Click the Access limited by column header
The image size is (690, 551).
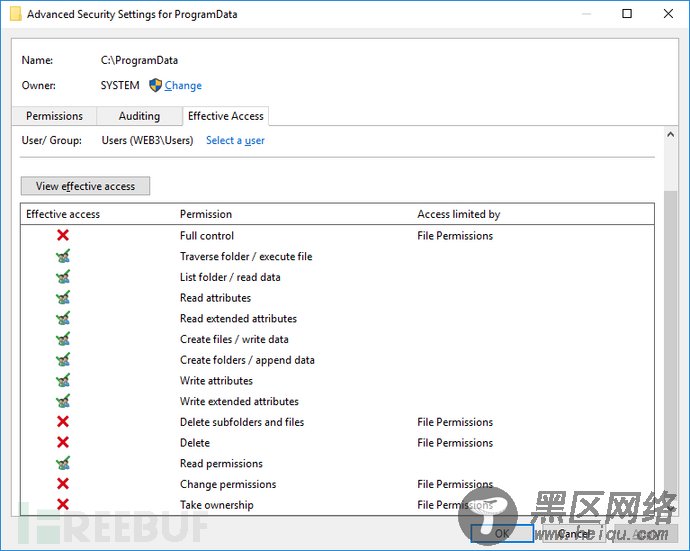click(459, 214)
